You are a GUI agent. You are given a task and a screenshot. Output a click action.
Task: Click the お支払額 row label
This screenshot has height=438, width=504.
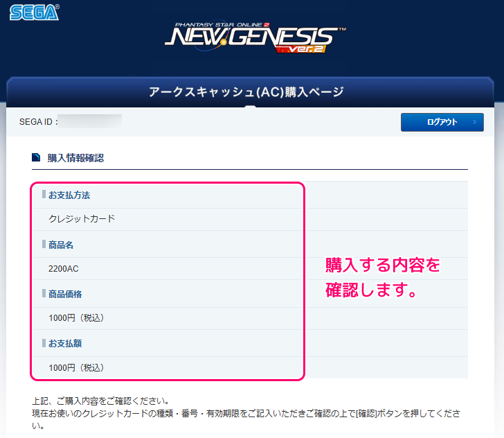[65, 343]
